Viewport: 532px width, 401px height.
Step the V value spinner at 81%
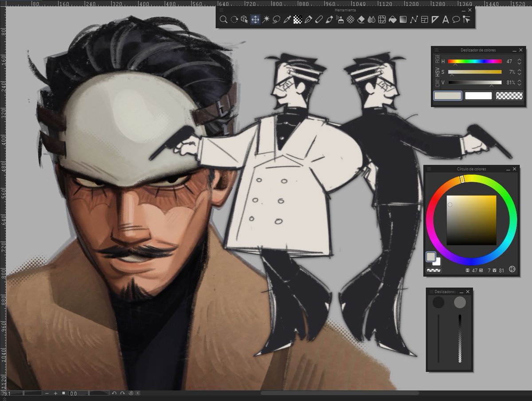tap(520, 83)
